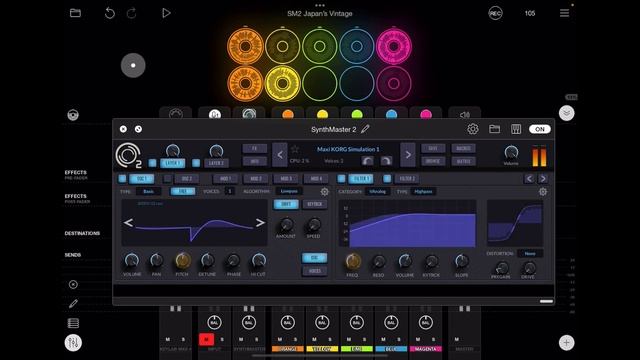
Task: Go to next preset with right arrow
Action: pos(408,155)
